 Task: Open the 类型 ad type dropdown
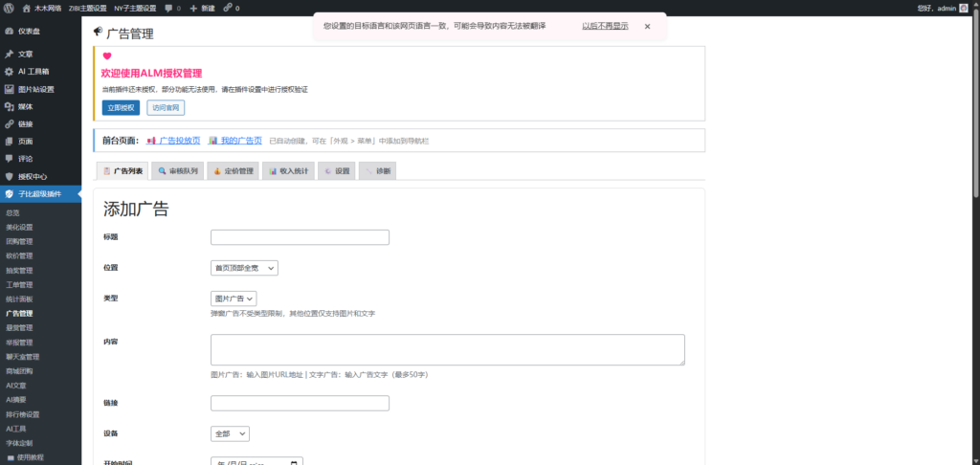pyautogui.click(x=234, y=299)
